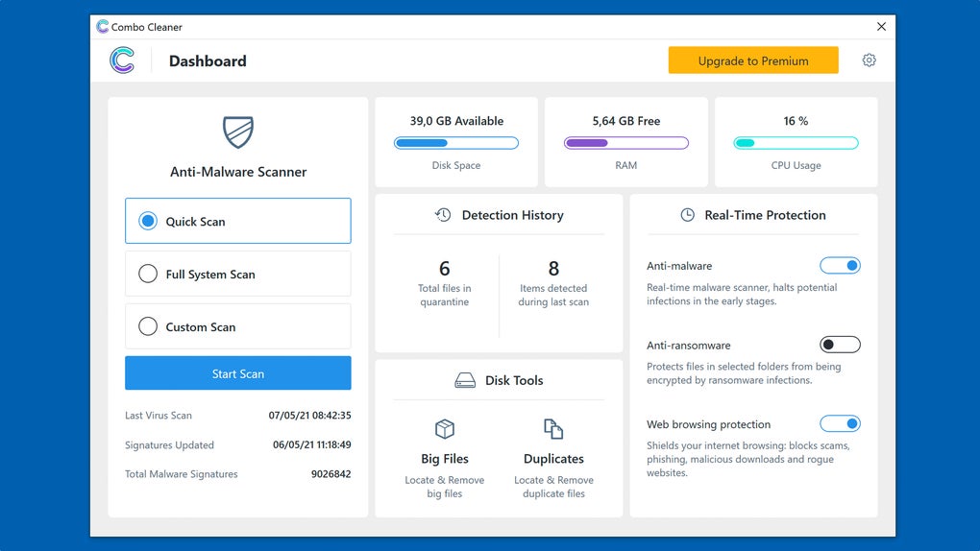
Task: Click the Anti-ransomware label text
Action: click(688, 346)
